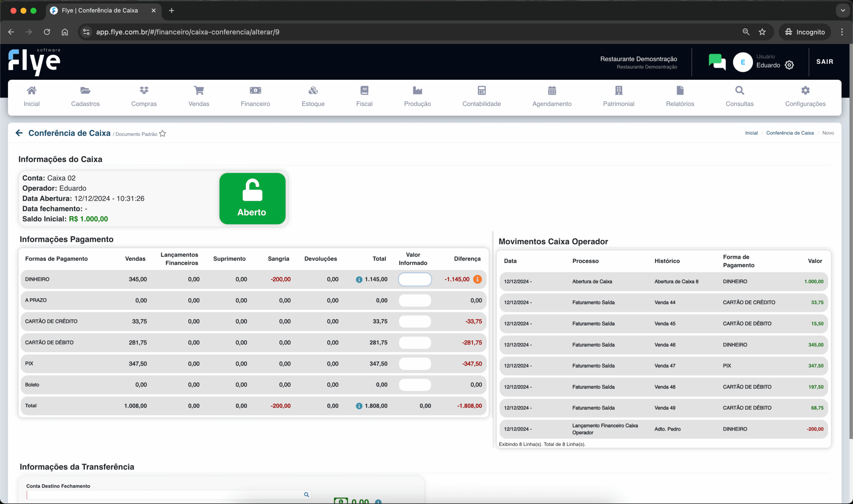Click the orange warning icon in the DINHEIRO row
This screenshot has height=504, width=853.
(x=477, y=279)
